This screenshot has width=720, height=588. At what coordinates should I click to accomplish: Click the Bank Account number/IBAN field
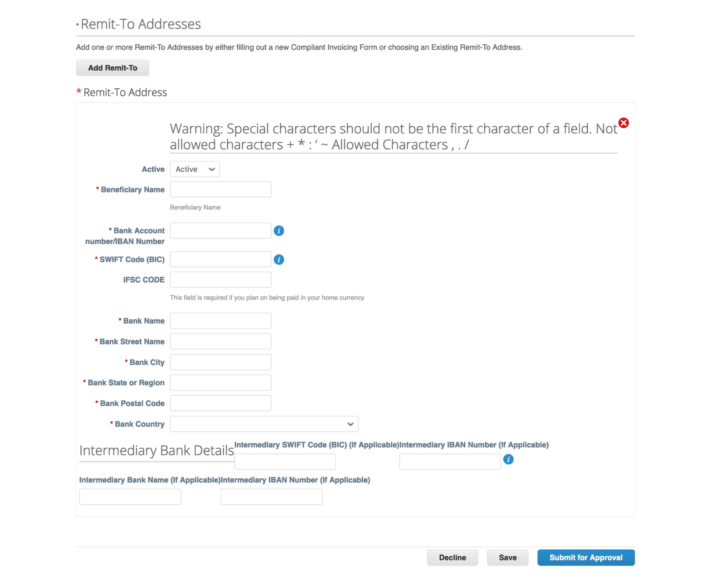tap(220, 230)
